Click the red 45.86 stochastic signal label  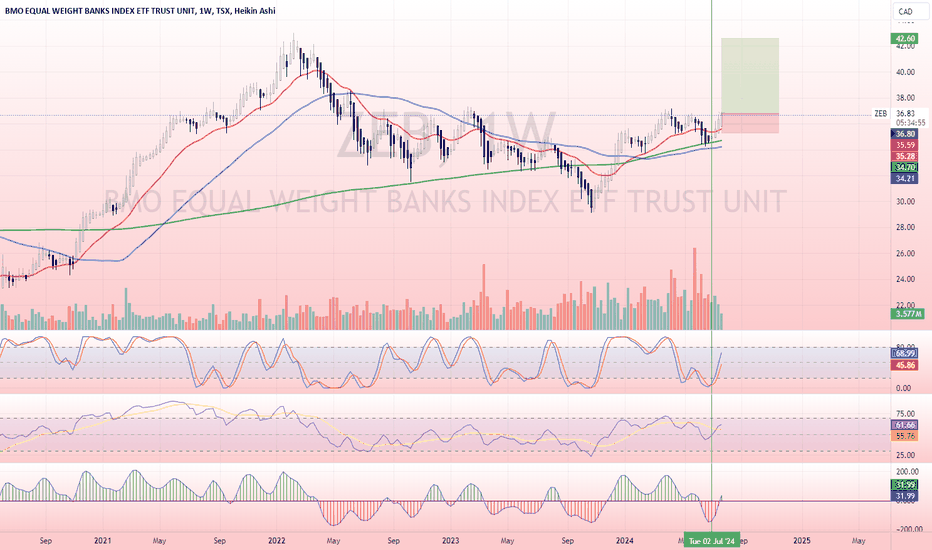[905, 365]
